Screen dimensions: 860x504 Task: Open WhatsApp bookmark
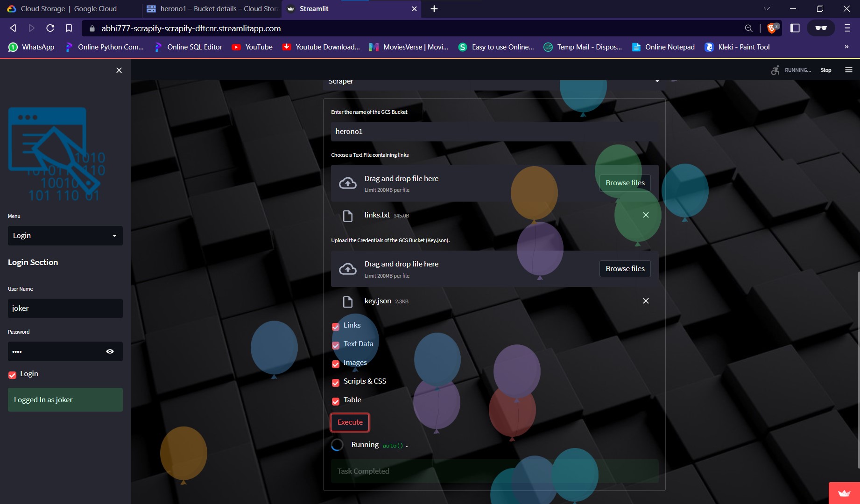(x=32, y=47)
